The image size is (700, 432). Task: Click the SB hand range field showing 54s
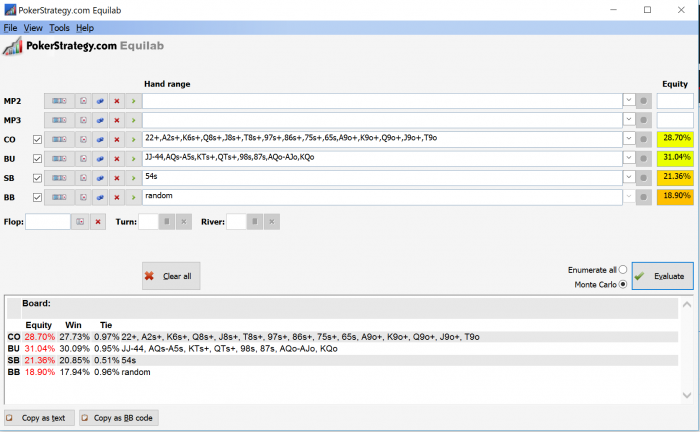click(382, 178)
